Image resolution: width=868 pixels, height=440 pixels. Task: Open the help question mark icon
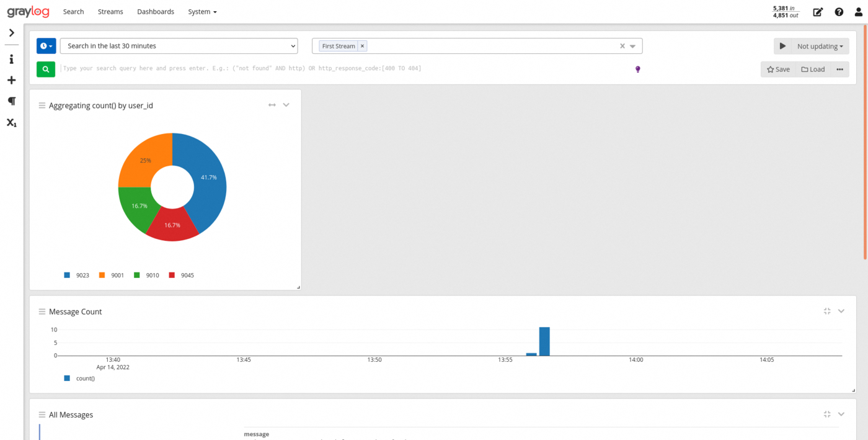[839, 12]
